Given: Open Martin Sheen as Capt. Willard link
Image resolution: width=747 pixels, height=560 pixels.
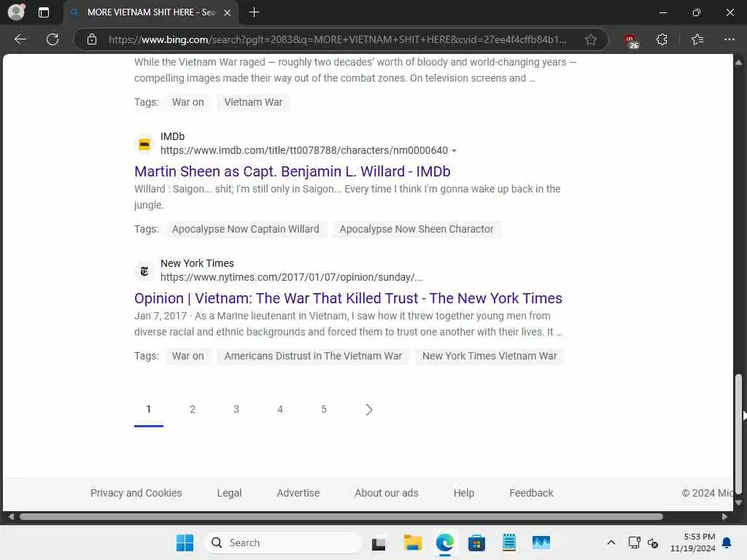Looking at the screenshot, I should tap(292, 171).
